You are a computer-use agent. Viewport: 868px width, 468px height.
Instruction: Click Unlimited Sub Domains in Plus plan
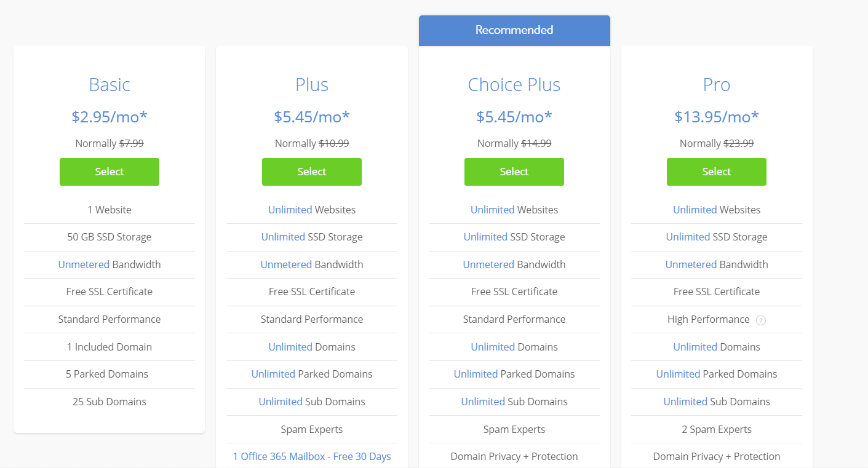[x=312, y=402]
